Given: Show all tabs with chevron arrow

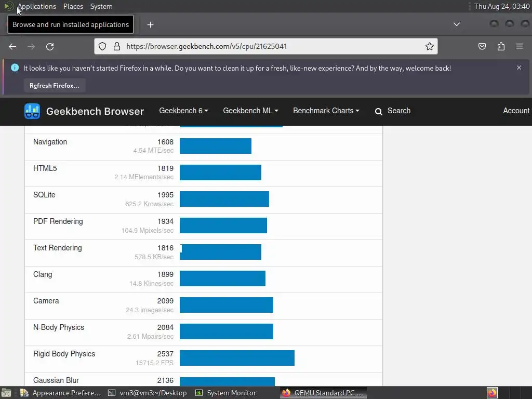Looking at the screenshot, I should (x=457, y=24).
